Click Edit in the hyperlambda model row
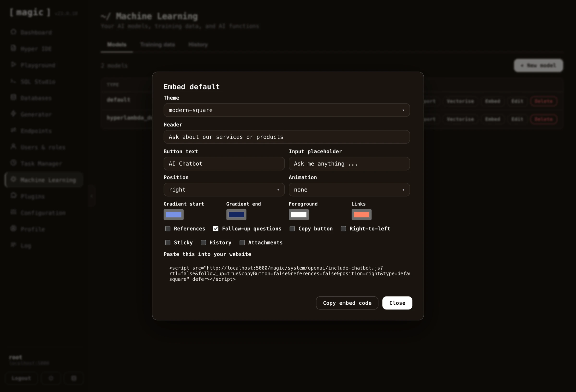576x392 pixels. click(x=517, y=119)
